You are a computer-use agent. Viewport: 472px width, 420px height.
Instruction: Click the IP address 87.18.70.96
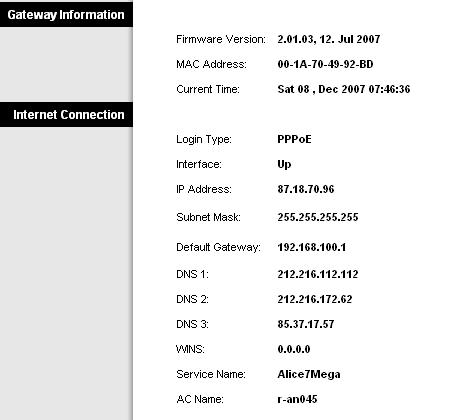point(306,189)
